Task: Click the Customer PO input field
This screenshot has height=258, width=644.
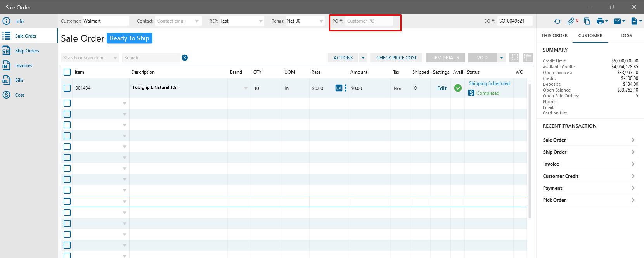Action: click(369, 21)
